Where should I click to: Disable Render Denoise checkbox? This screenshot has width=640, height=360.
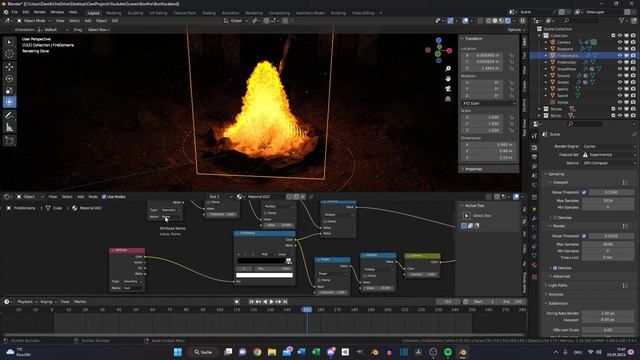coord(555,268)
